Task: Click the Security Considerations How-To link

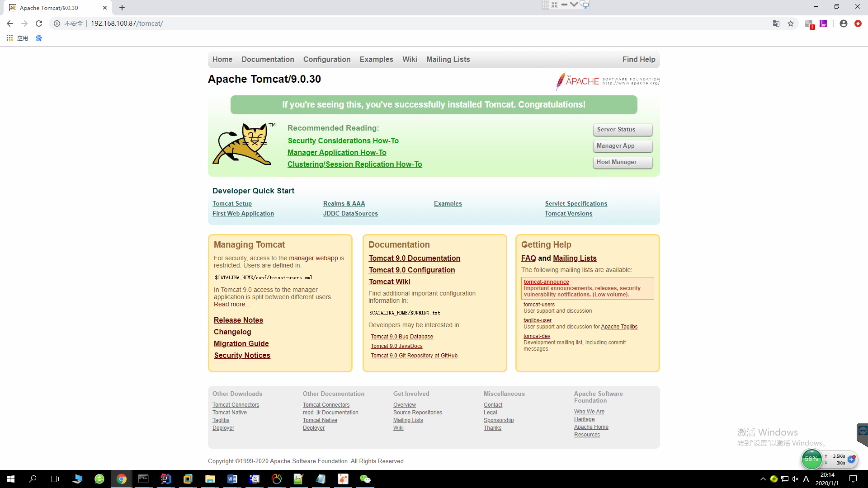Action: 344,140
